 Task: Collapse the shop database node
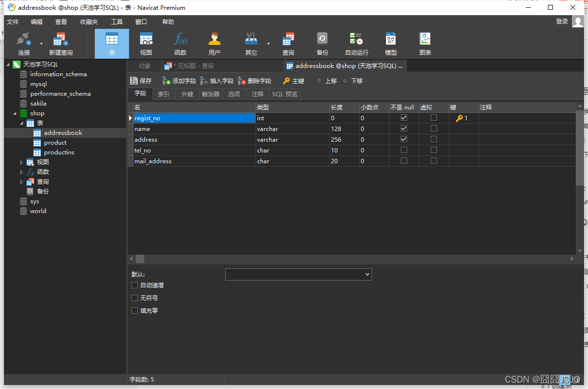pyautogui.click(x=14, y=113)
